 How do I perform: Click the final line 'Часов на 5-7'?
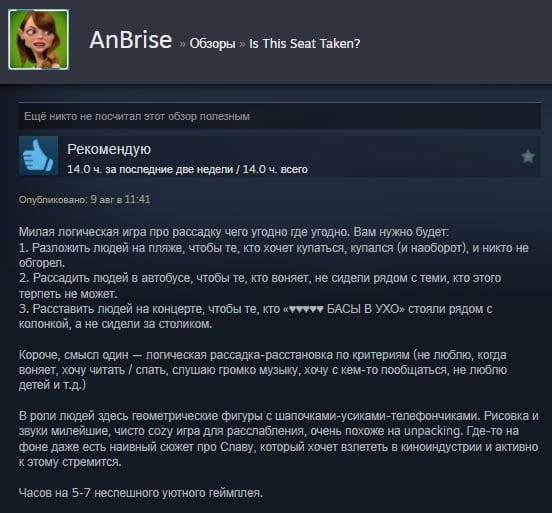[141, 493]
